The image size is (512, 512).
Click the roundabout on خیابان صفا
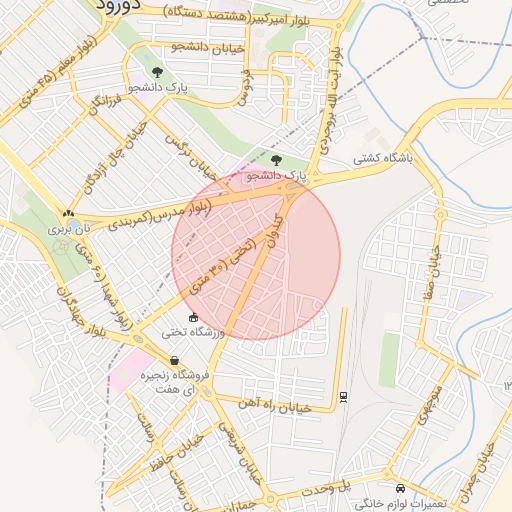tap(441, 215)
